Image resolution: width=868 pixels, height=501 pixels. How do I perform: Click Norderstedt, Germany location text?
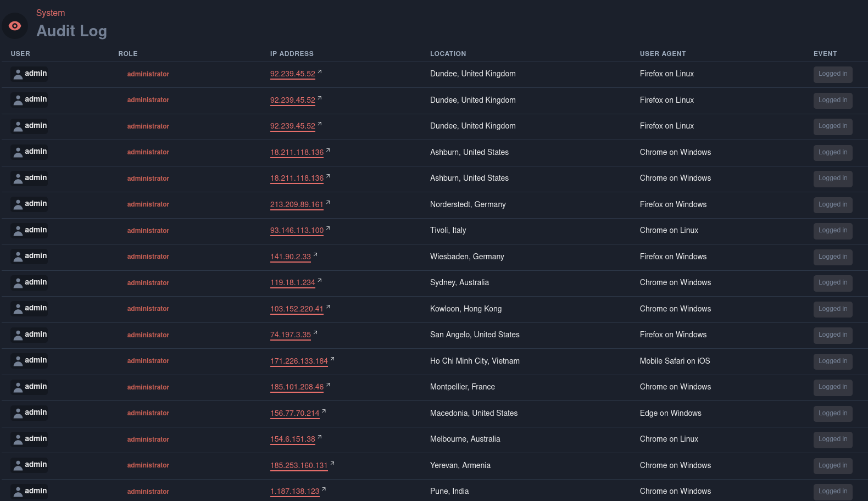tap(468, 204)
